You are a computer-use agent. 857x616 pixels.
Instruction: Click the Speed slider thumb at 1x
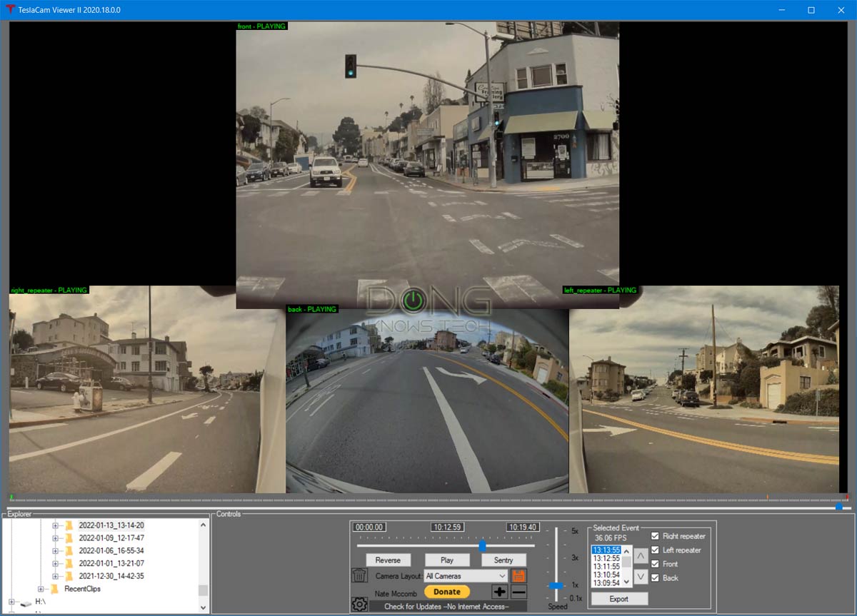pyautogui.click(x=556, y=585)
